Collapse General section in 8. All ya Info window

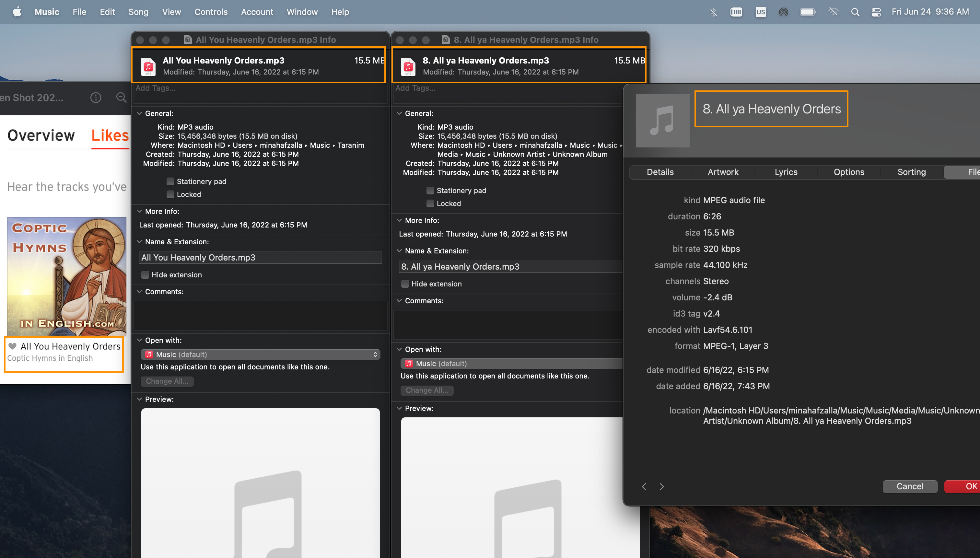(x=399, y=113)
